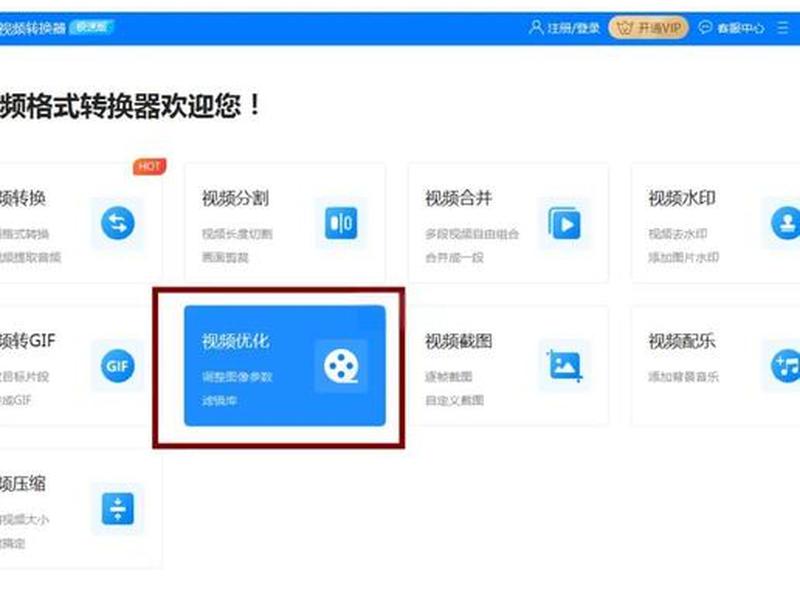The image size is (800, 600).
Task: Click the 视频优化 title text
Action: click(235, 341)
